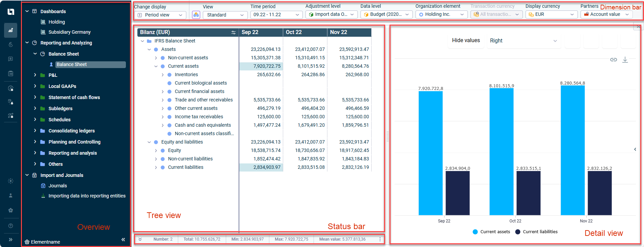Expand the Inventories tree row
This screenshot has width=644, height=247.
click(x=163, y=75)
